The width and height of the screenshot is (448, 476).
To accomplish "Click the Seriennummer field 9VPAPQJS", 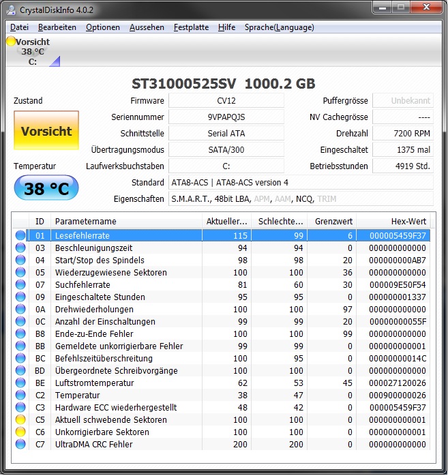I will [226, 117].
